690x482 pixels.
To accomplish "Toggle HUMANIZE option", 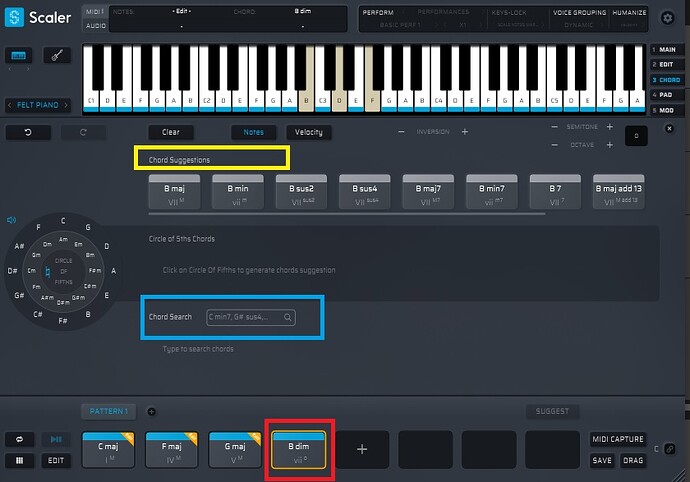I will [629, 13].
